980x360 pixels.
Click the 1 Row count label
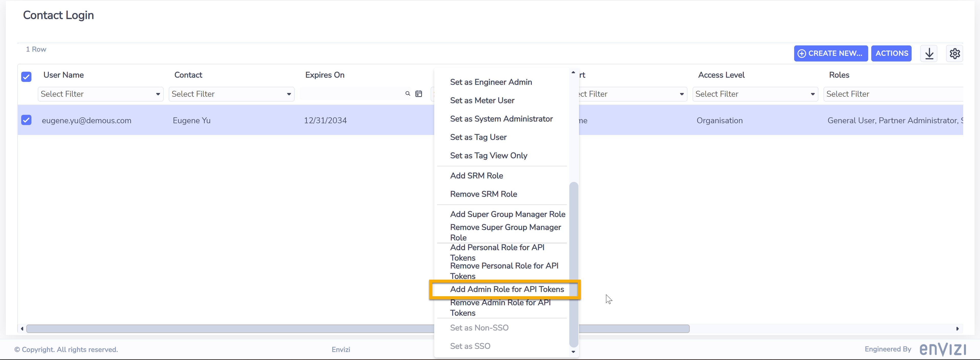(36, 49)
